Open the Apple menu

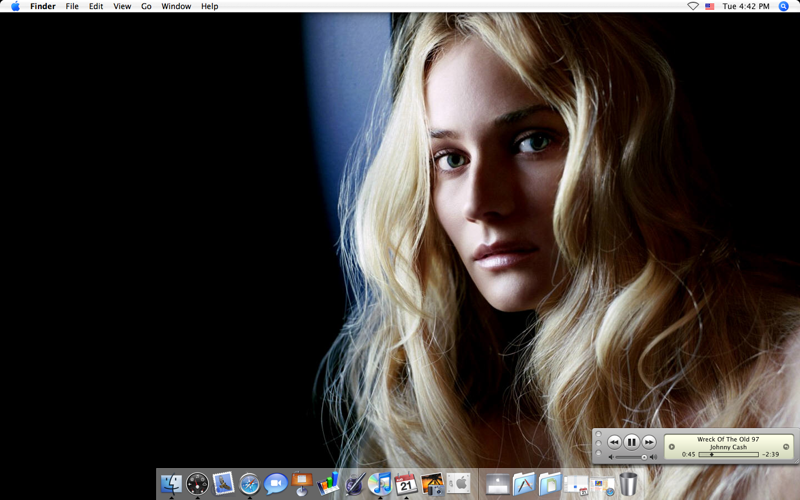pos(15,6)
